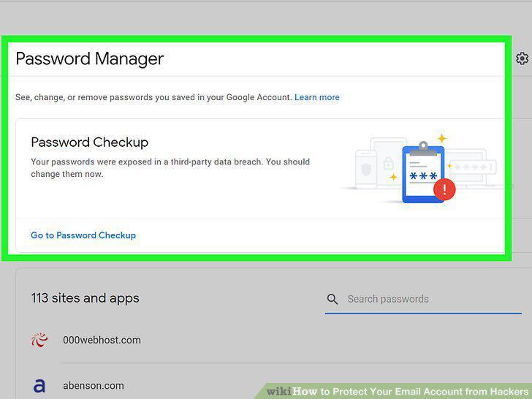Open the 000webhost.com entry
This screenshot has height=399, width=532.
102,340
